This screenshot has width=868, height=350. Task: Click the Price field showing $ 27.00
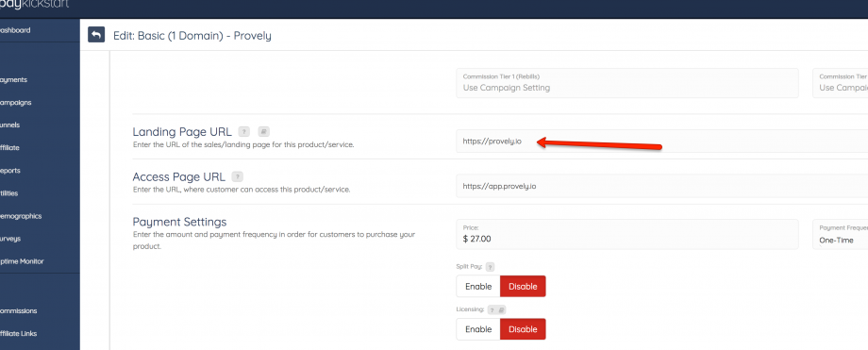coord(627,234)
